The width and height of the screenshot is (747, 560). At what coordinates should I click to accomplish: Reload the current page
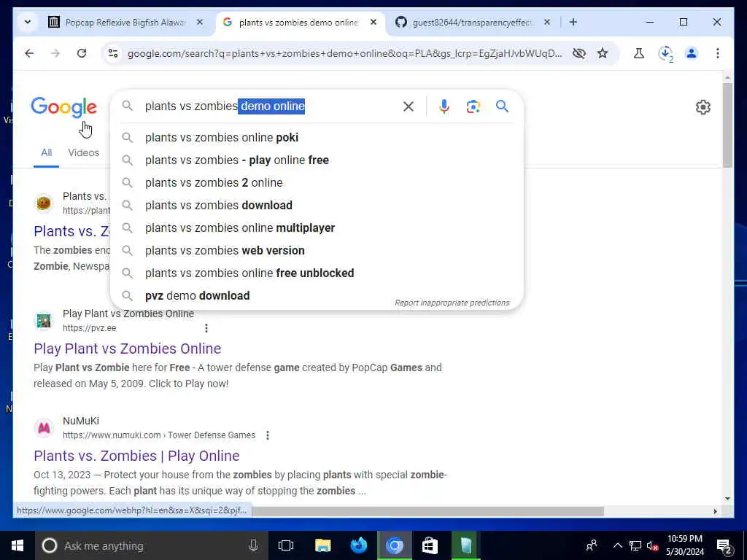[82, 53]
